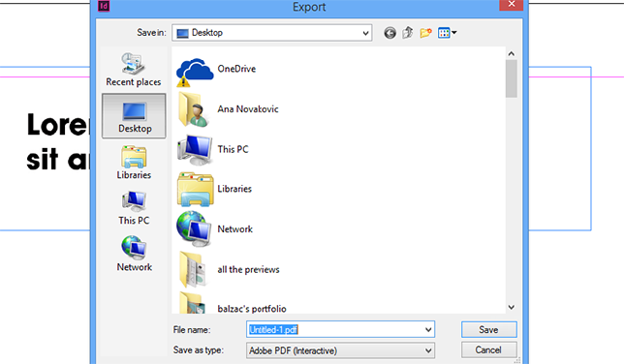Click the 'all the previews' label text
The width and height of the screenshot is (624, 364).
[x=248, y=270]
